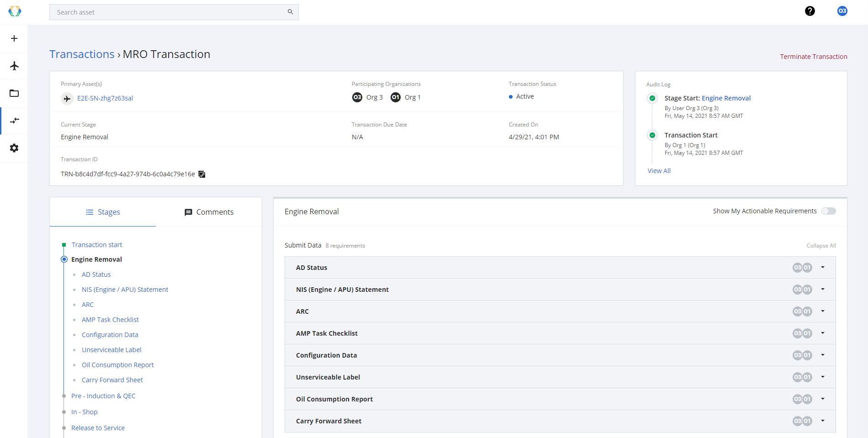This screenshot has width=868, height=438.
Task: Open the settings gear sidebar icon
Action: click(x=14, y=148)
